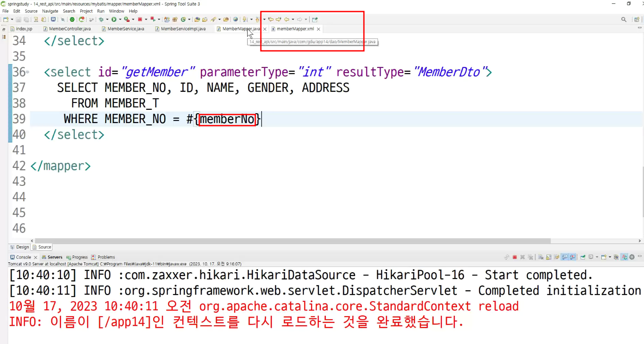
Task: Toggle show console on standard output change
Action: (x=564, y=257)
